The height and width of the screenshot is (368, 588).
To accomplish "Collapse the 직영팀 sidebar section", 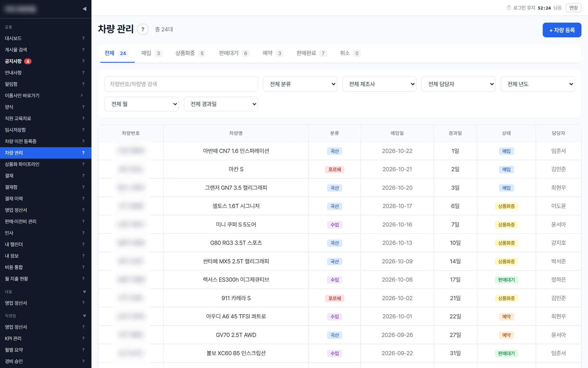I will coord(84,316).
